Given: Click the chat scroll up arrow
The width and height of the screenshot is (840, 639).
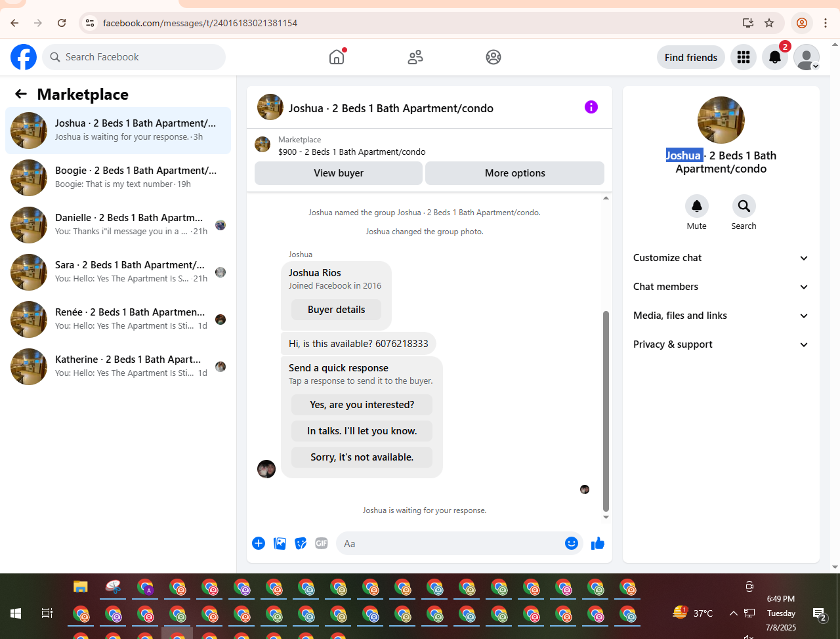Looking at the screenshot, I should [606, 197].
